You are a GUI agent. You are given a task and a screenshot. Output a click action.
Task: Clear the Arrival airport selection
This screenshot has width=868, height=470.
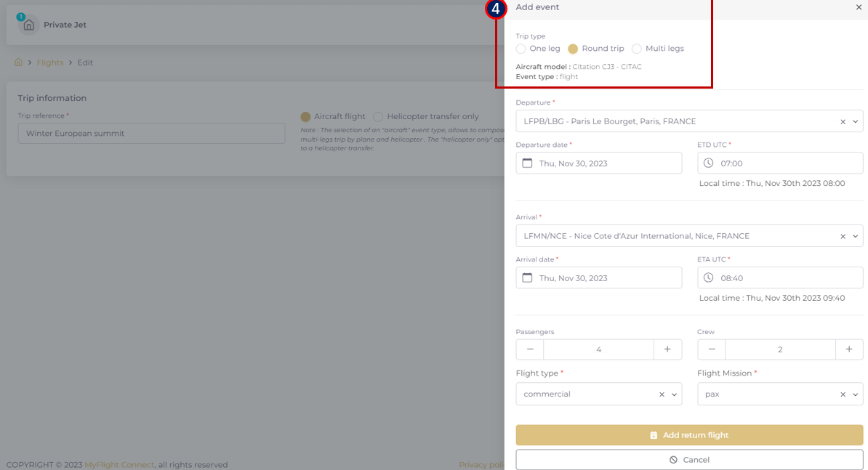click(x=843, y=236)
